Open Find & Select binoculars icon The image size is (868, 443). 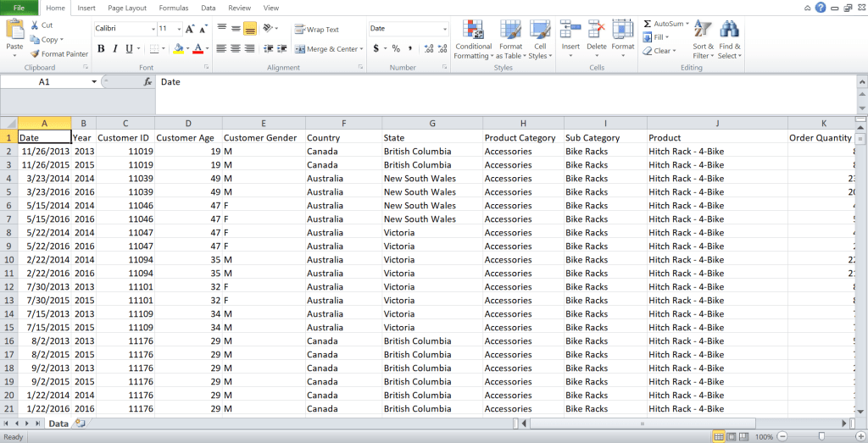coord(729,40)
